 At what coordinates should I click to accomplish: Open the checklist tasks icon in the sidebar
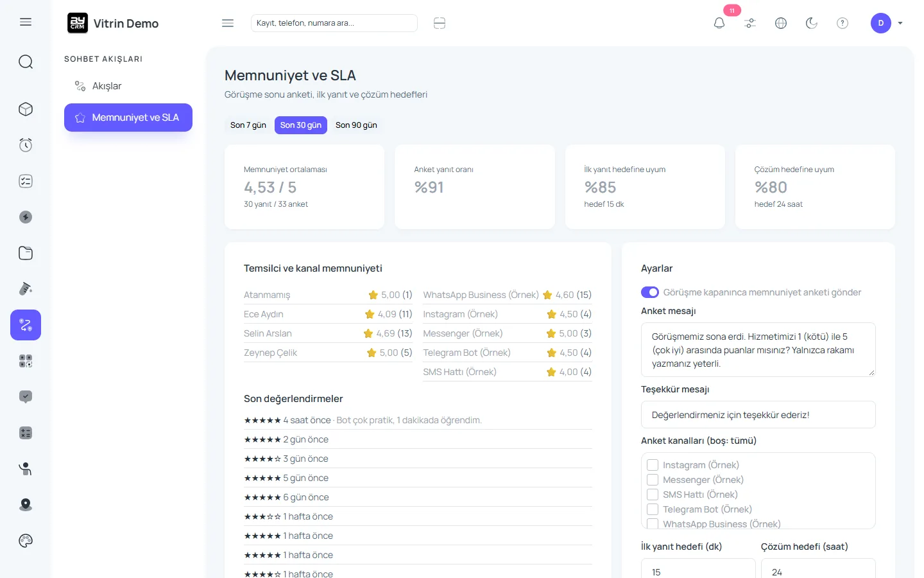point(26,181)
